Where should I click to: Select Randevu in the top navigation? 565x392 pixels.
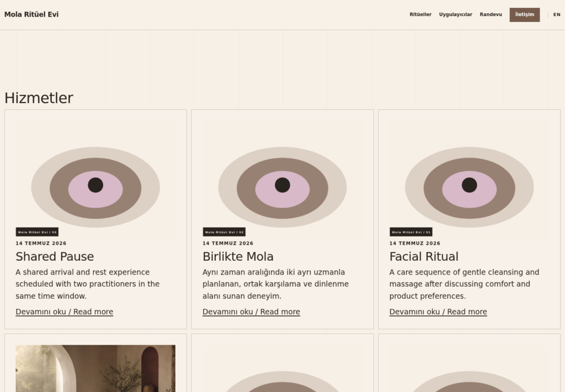tap(491, 14)
